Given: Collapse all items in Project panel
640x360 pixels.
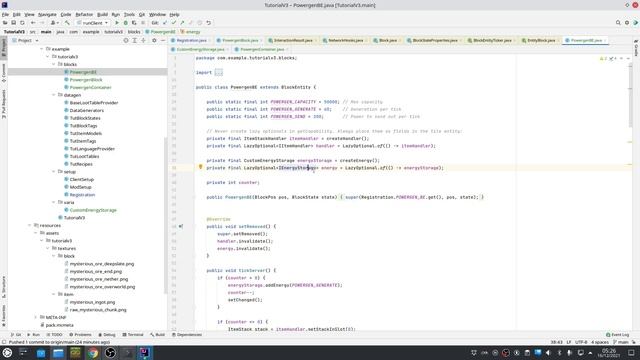Looking at the screenshot, I should [143, 40].
